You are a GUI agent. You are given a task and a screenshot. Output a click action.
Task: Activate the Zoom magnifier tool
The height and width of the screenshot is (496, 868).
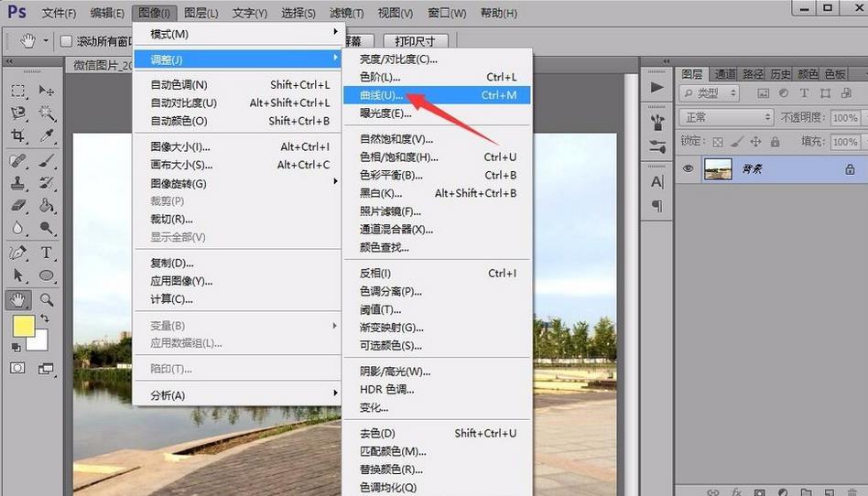click(x=47, y=299)
